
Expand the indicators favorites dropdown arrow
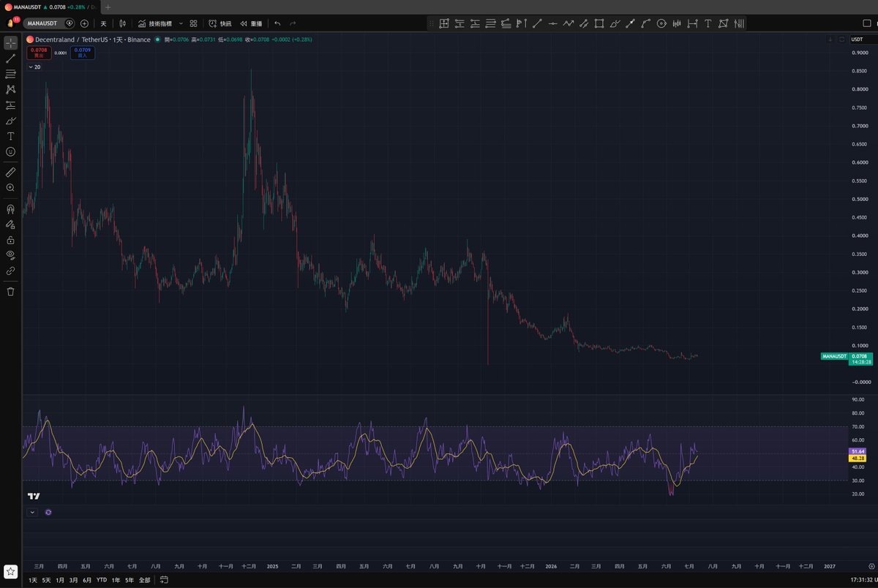coord(181,23)
